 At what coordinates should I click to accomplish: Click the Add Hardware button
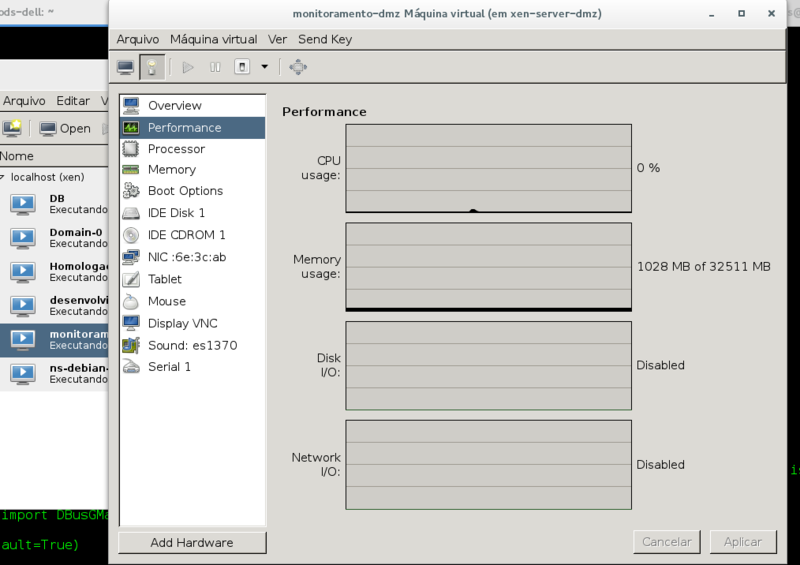(x=192, y=543)
